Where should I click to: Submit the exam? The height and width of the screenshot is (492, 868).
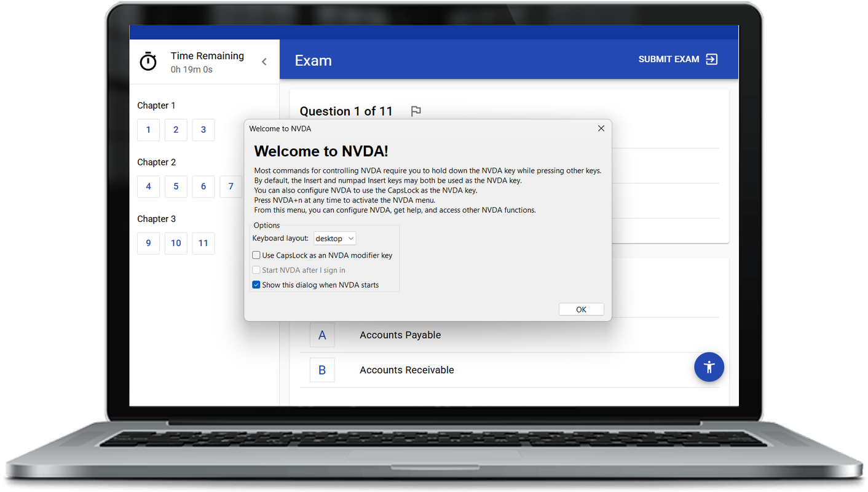click(x=678, y=59)
